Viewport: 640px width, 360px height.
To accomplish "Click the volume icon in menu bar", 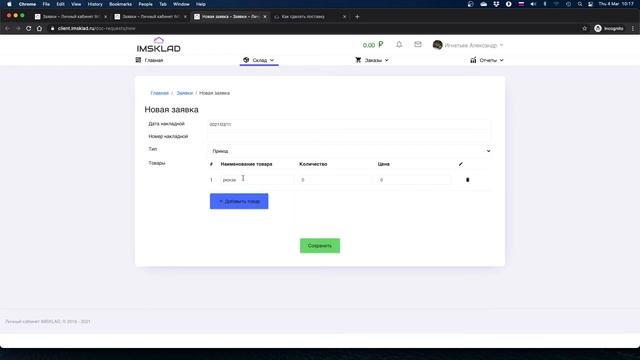I will (533, 4).
